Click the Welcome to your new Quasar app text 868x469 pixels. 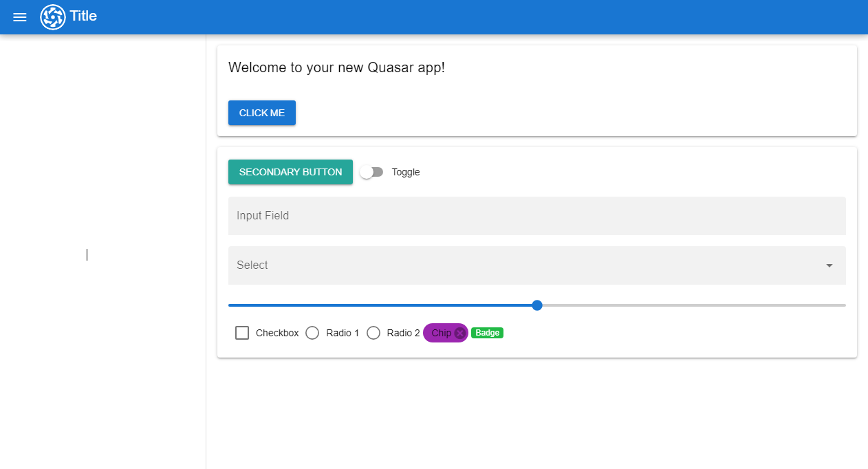pos(337,67)
